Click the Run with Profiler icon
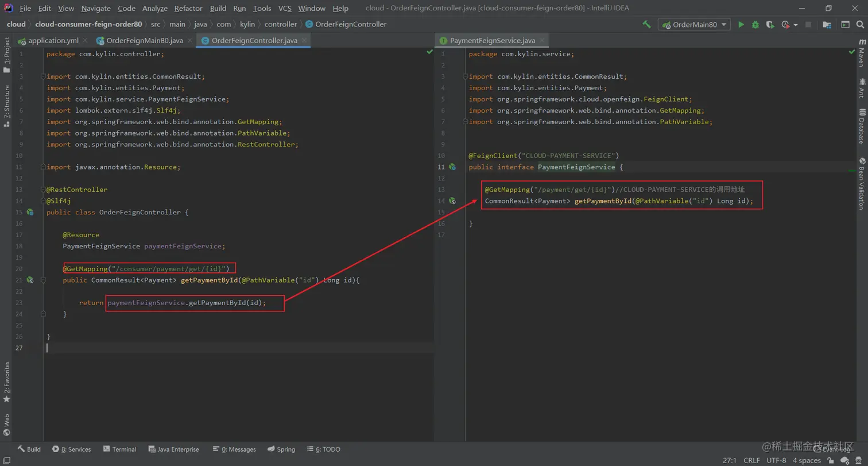Viewport: 868px width, 466px height. pyautogui.click(x=785, y=25)
